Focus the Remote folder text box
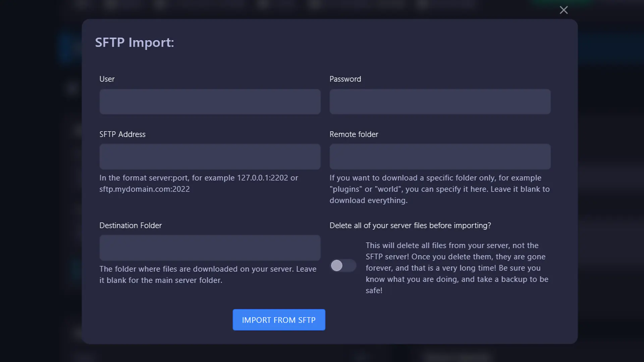The image size is (644, 362). [x=440, y=157]
